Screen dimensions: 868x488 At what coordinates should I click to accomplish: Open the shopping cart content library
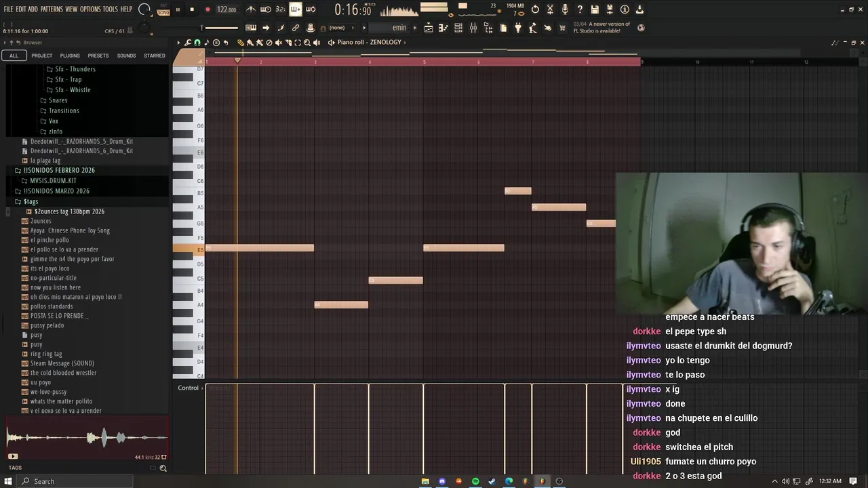pyautogui.click(x=562, y=28)
